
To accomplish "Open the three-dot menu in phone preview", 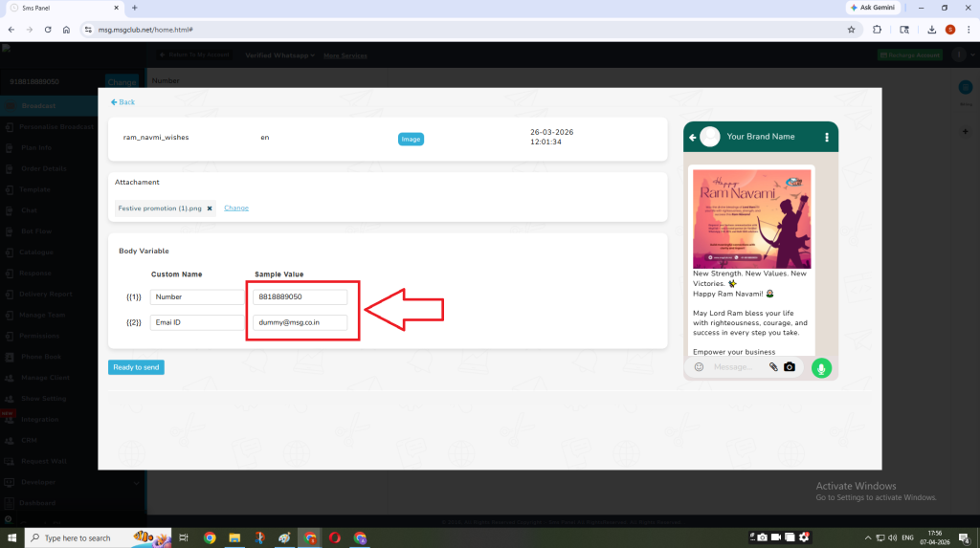I will tap(827, 137).
